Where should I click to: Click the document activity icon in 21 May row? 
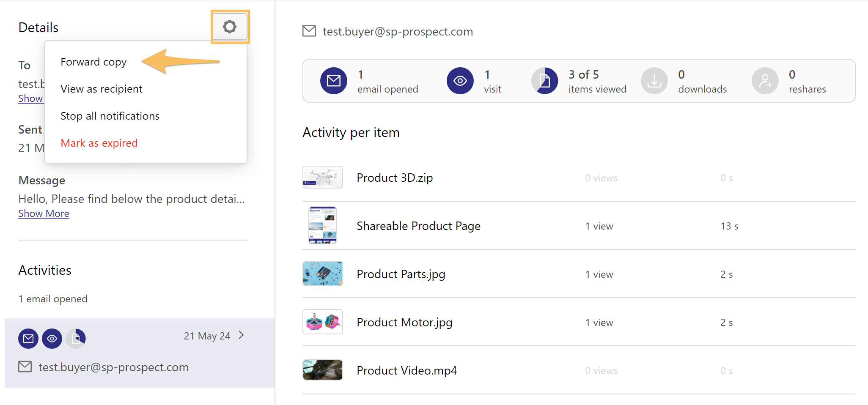[x=76, y=339]
